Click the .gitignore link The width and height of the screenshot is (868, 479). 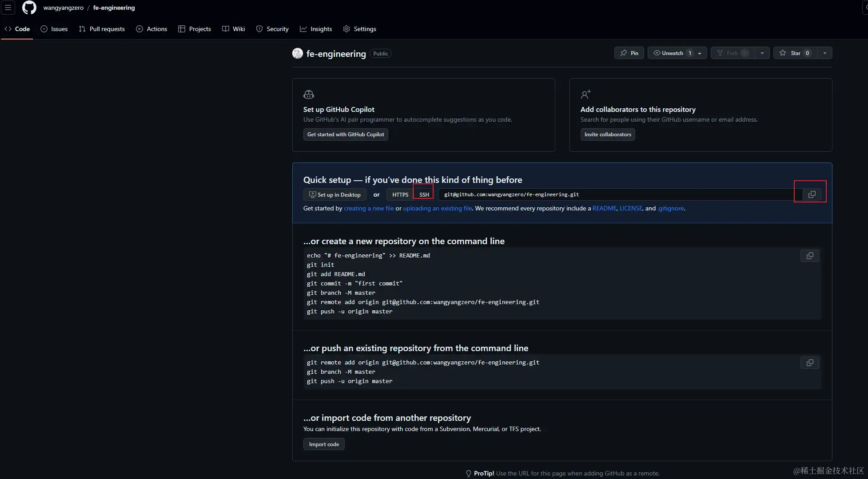click(x=671, y=208)
